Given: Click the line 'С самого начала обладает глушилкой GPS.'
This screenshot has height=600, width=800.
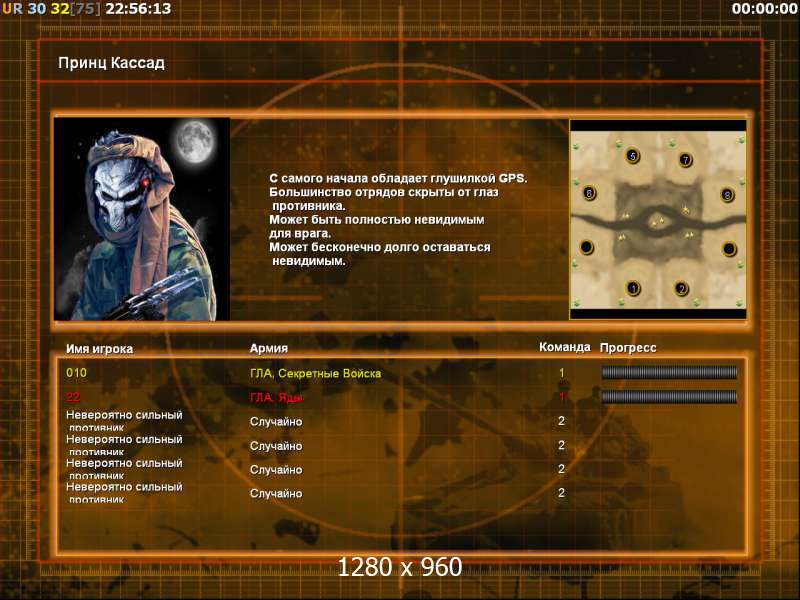Looking at the screenshot, I should pyautogui.click(x=398, y=179).
